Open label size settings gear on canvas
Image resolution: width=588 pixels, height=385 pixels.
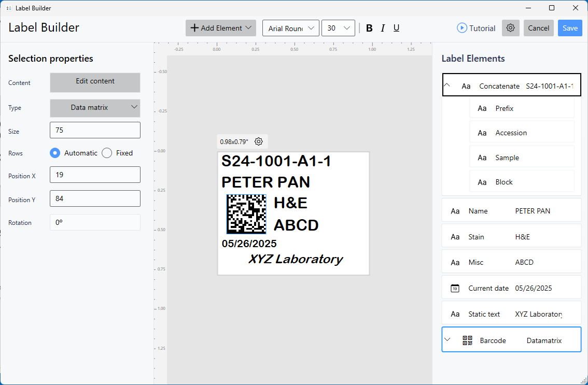[259, 141]
